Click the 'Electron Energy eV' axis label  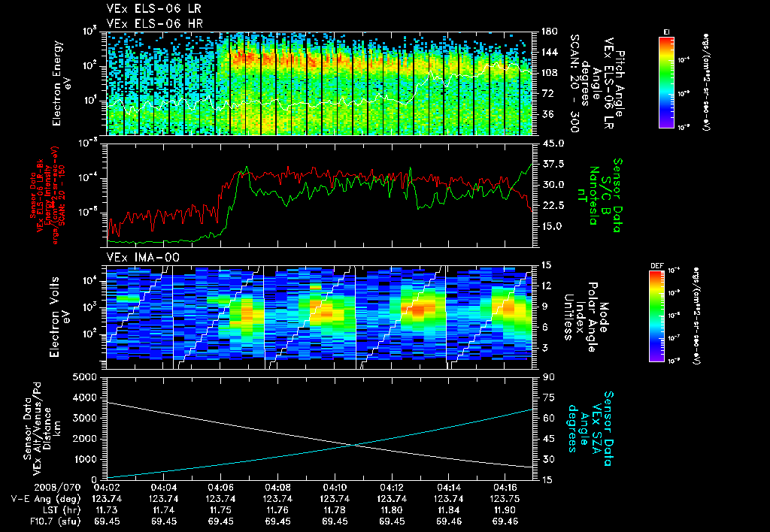tap(62, 83)
